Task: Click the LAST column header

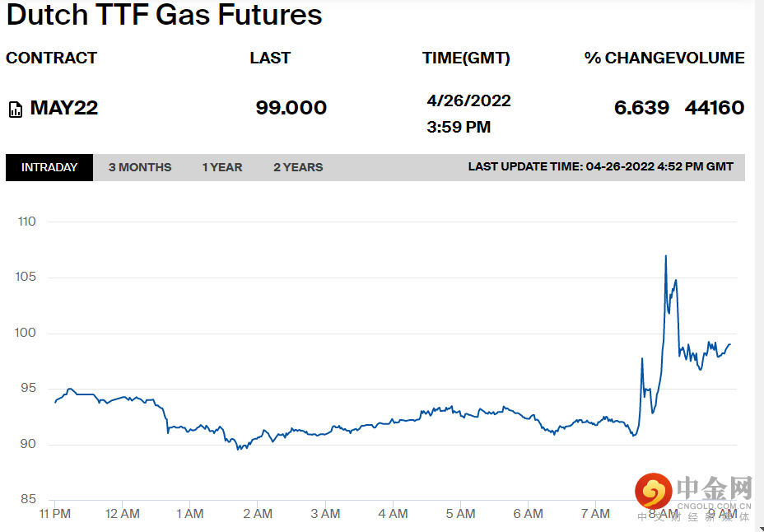Action: tap(270, 58)
